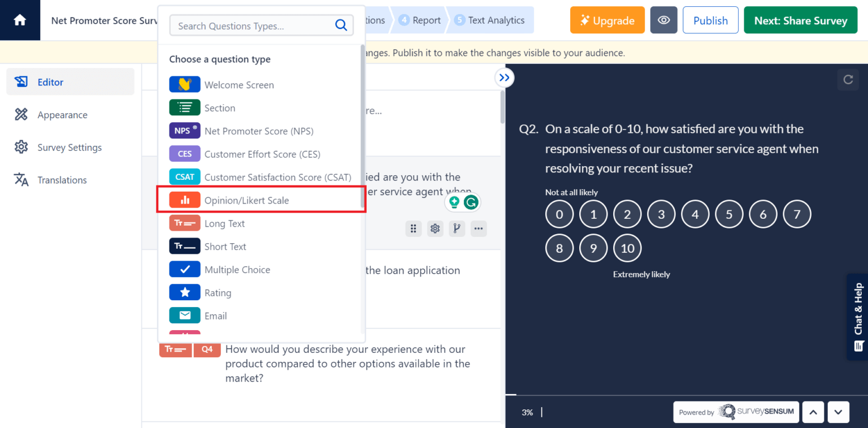This screenshot has height=428, width=868.
Task: Go to previous question with up chevron
Action: (813, 412)
